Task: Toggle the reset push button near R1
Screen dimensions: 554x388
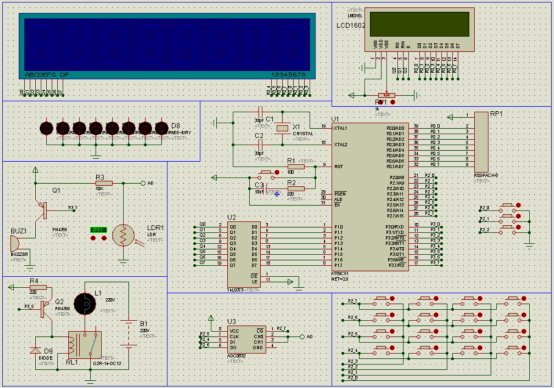Action: (x=266, y=172)
